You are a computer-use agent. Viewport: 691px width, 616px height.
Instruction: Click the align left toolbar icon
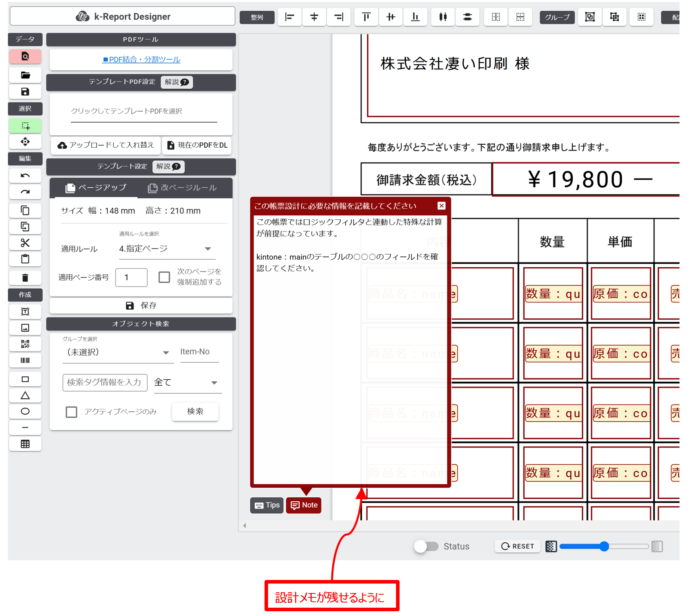290,17
